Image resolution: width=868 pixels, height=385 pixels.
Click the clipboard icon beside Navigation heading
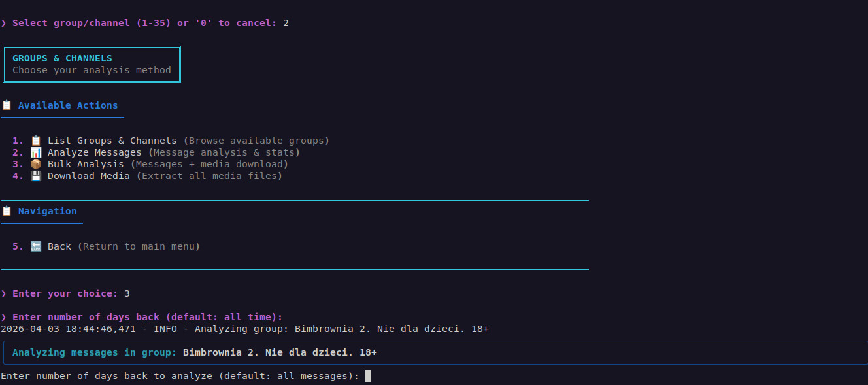[x=7, y=211]
